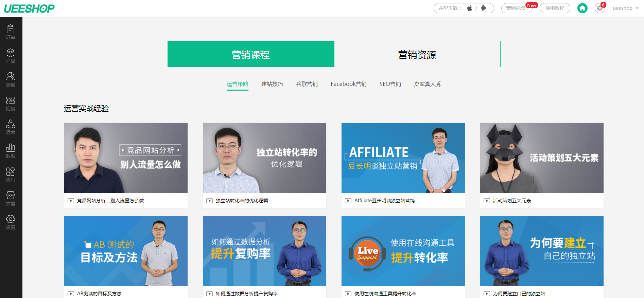Click play icon beside 活动策划五大元素
The width and height of the screenshot is (644, 298).
[487, 201]
